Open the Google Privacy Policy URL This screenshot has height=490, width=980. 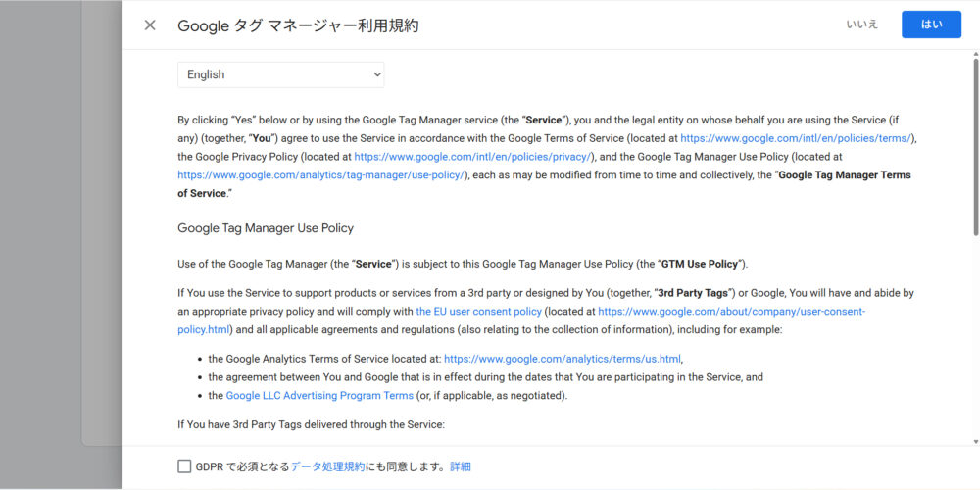pos(472,157)
